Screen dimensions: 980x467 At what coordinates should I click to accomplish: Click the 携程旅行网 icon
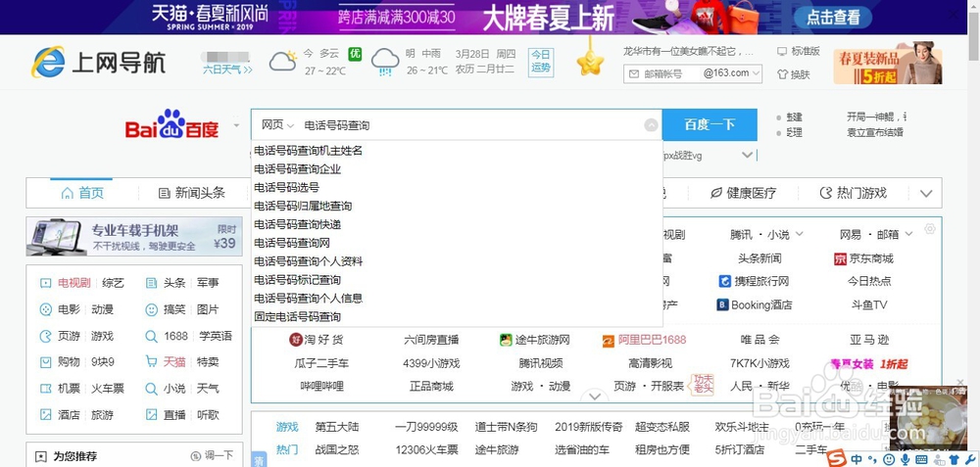[x=724, y=282]
